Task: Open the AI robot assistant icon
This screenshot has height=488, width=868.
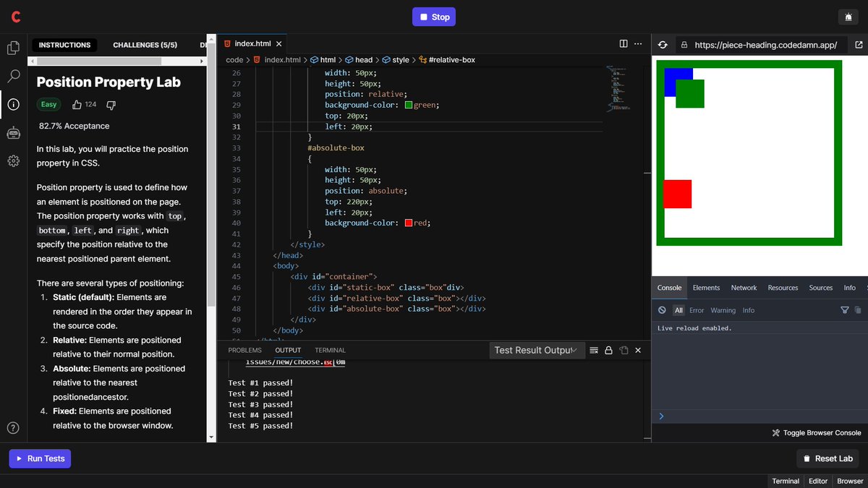Action: pyautogui.click(x=13, y=132)
